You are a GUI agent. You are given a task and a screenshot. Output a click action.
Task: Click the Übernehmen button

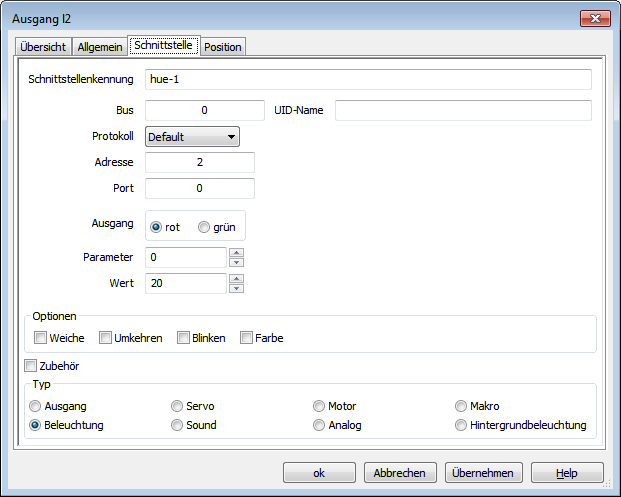(483, 473)
